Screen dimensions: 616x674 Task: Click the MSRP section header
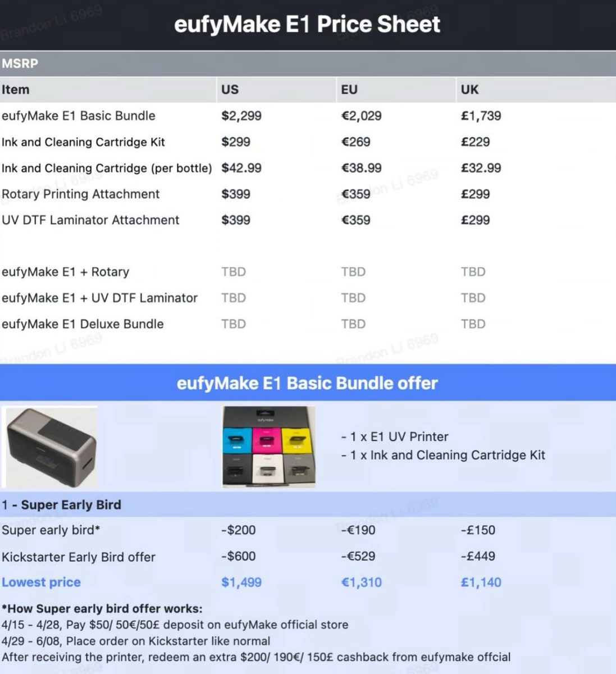[20, 64]
